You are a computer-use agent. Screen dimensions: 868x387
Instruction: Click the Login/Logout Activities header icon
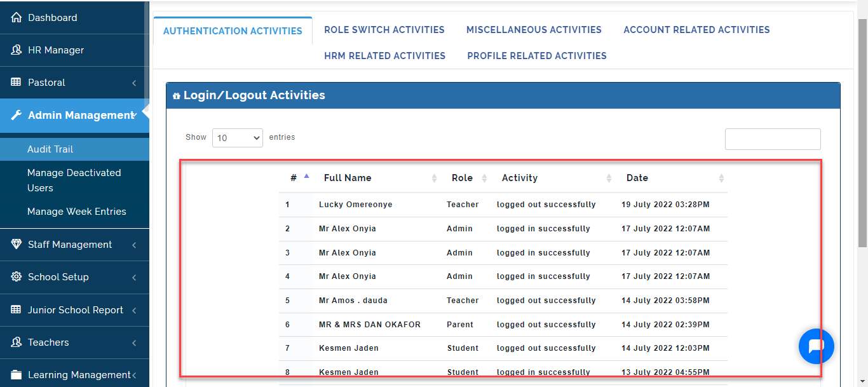(176, 96)
